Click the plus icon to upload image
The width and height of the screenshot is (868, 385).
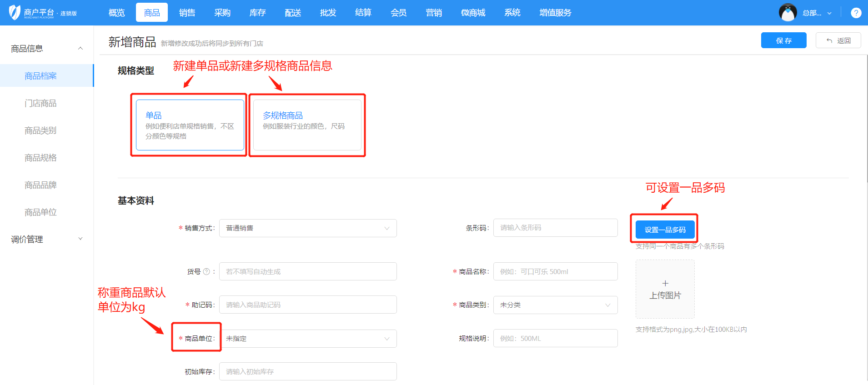[665, 283]
